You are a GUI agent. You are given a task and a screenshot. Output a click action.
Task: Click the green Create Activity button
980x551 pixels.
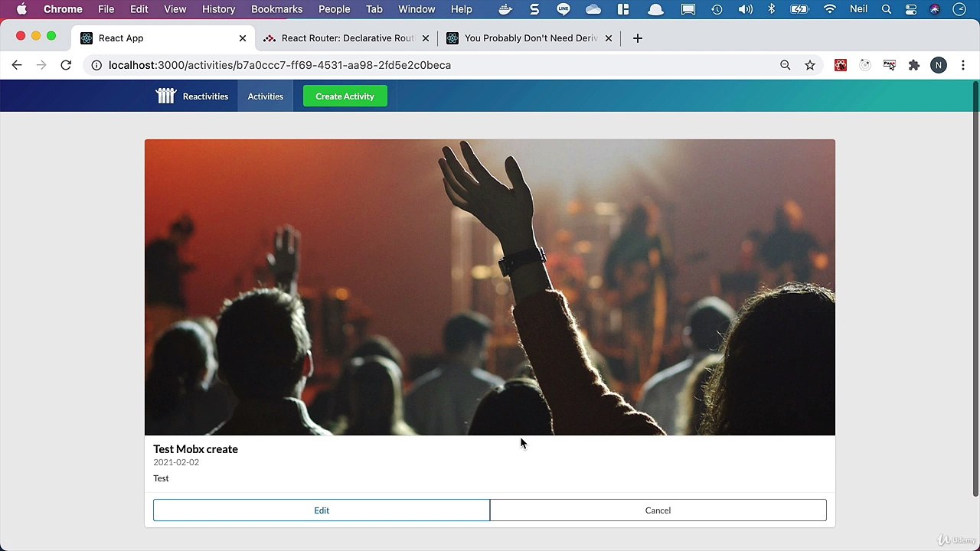click(345, 96)
